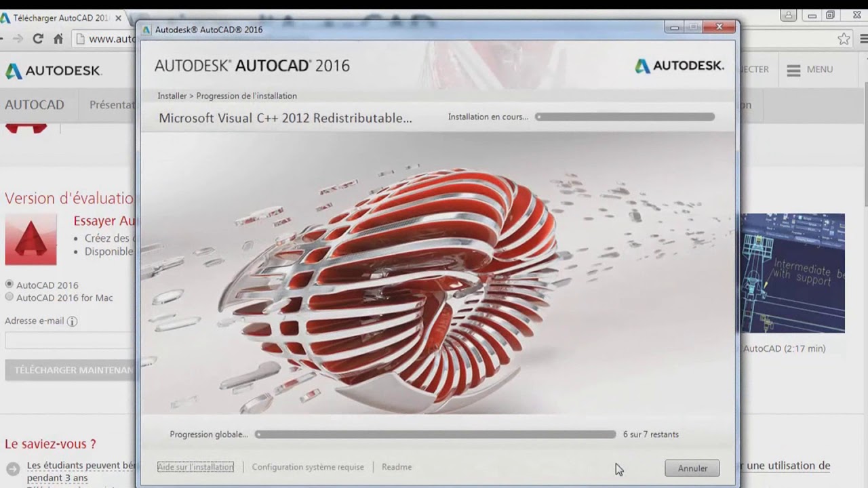Click the AUTOCAD section heading on webpage
The width and height of the screenshot is (868, 488).
pyautogui.click(x=35, y=105)
